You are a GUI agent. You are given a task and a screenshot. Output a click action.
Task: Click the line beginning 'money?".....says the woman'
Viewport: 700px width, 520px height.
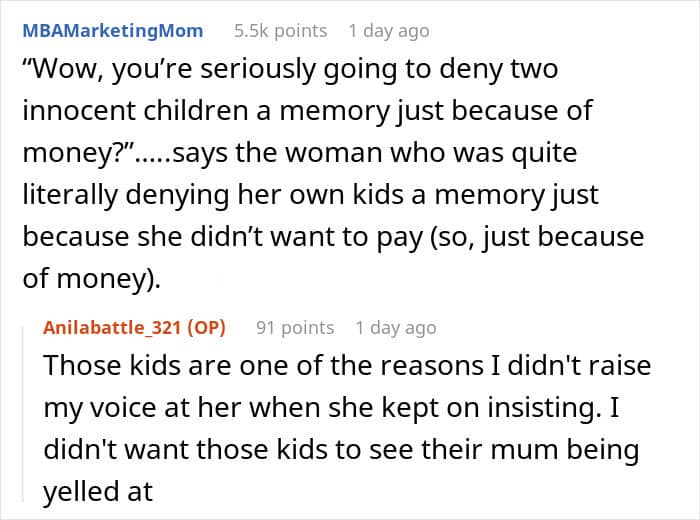point(300,153)
